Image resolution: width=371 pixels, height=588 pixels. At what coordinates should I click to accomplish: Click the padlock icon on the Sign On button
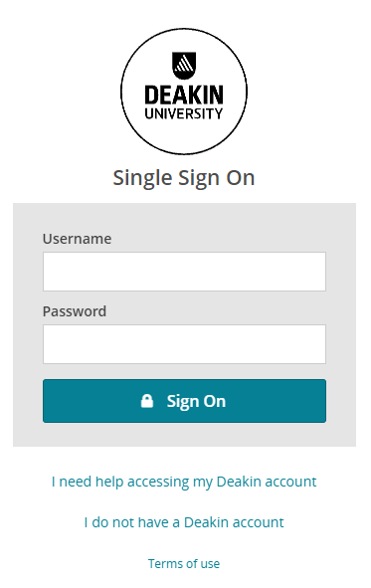[147, 401]
